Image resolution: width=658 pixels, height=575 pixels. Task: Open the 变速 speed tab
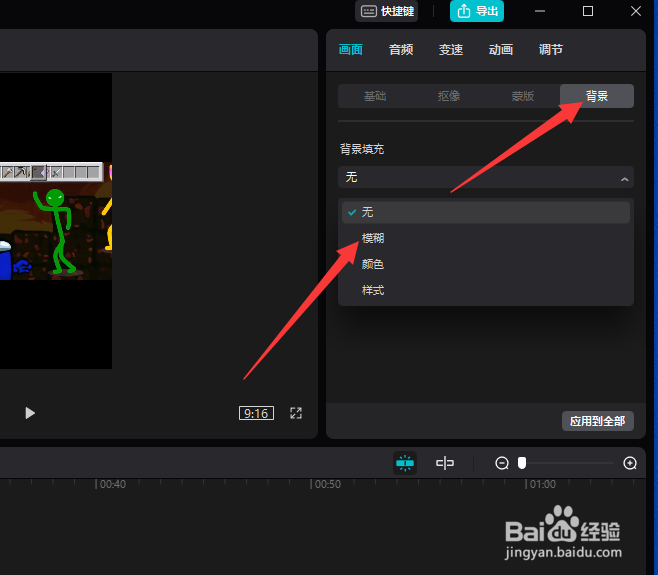click(451, 50)
